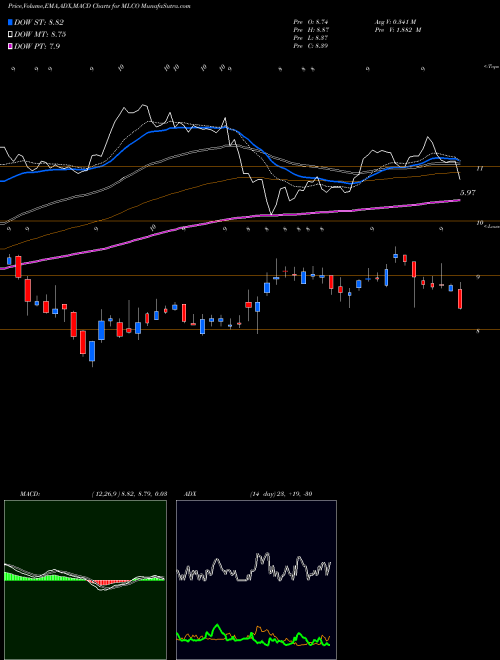Select the 'DOW PT: 7.9' legend text
The image size is (500, 660).
coord(37,46)
